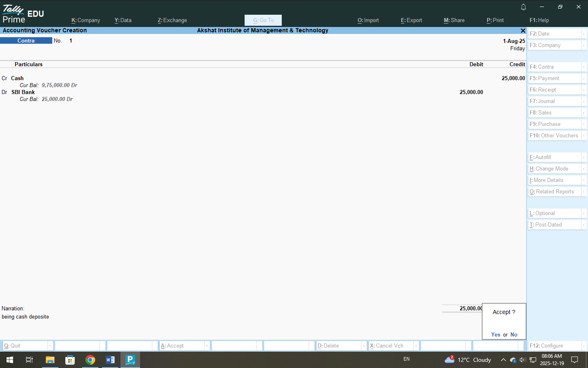Screen dimensions: 588x368
Task: Open the K: Company menu
Action: [86, 20]
